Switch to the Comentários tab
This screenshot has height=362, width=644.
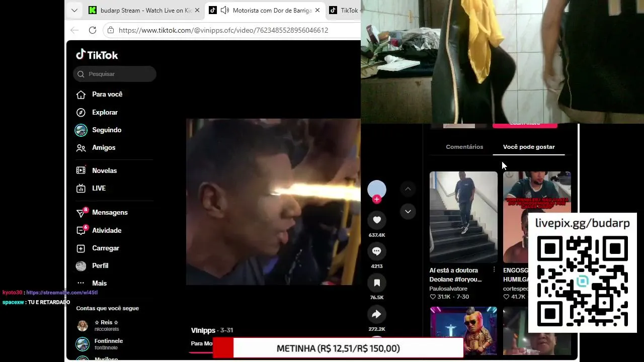(464, 147)
